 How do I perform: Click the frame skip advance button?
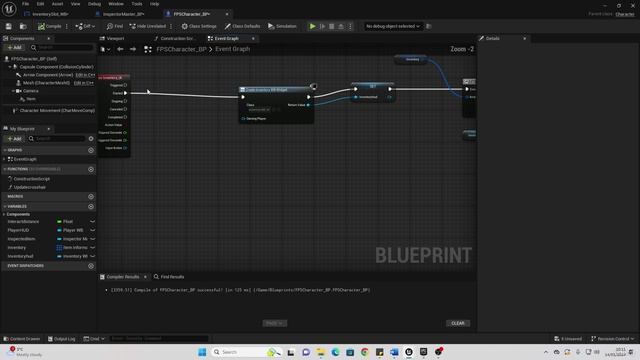point(322,26)
